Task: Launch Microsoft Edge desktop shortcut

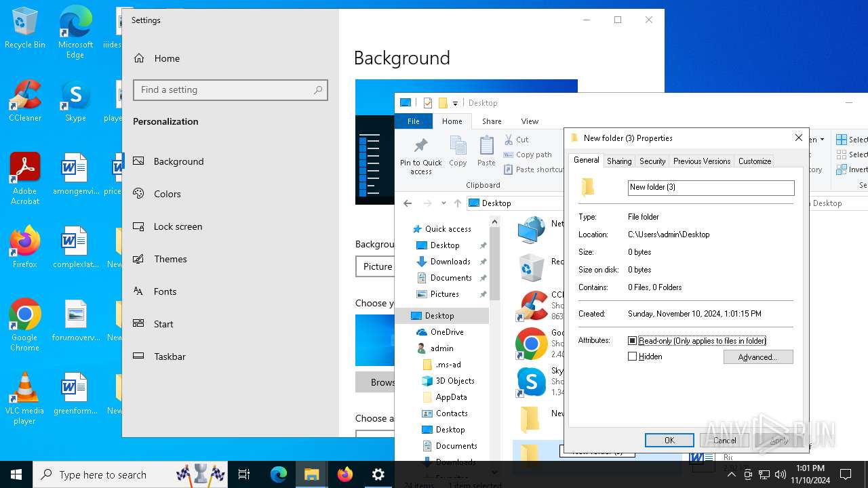Action: (x=75, y=32)
